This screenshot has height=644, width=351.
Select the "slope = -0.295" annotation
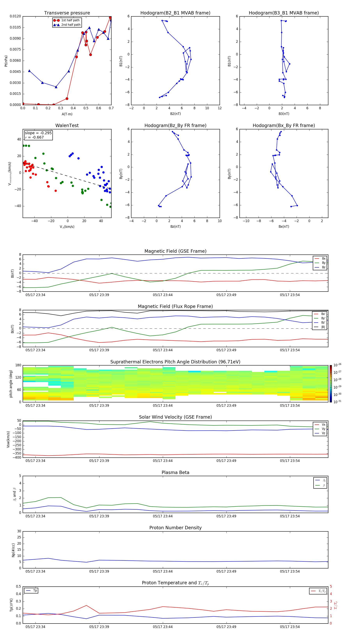point(38,133)
